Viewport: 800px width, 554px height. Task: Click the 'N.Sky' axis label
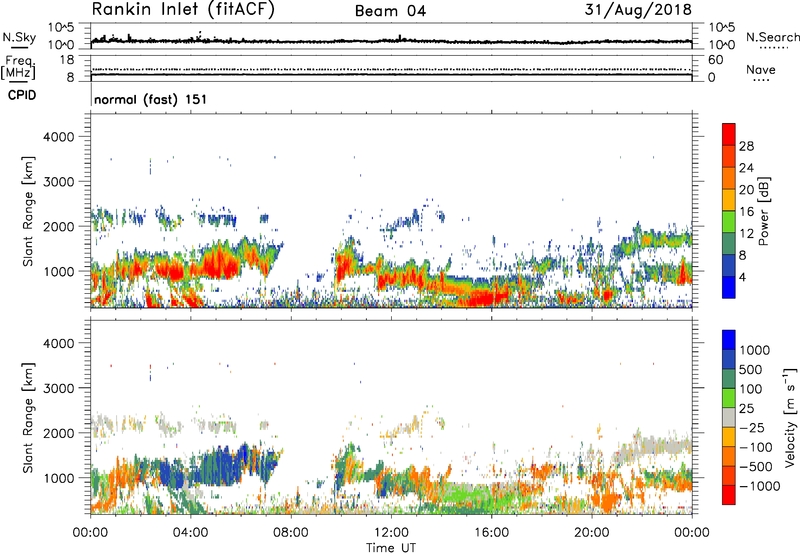19,38
